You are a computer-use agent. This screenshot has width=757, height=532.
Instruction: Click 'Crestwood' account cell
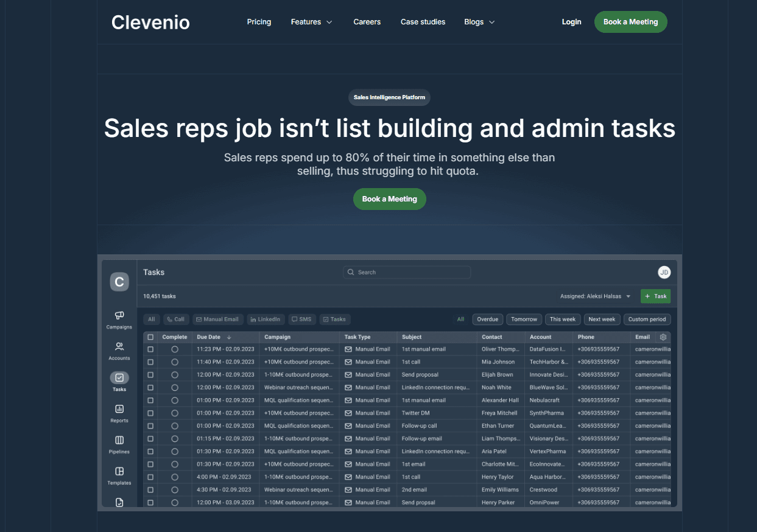tap(543, 490)
